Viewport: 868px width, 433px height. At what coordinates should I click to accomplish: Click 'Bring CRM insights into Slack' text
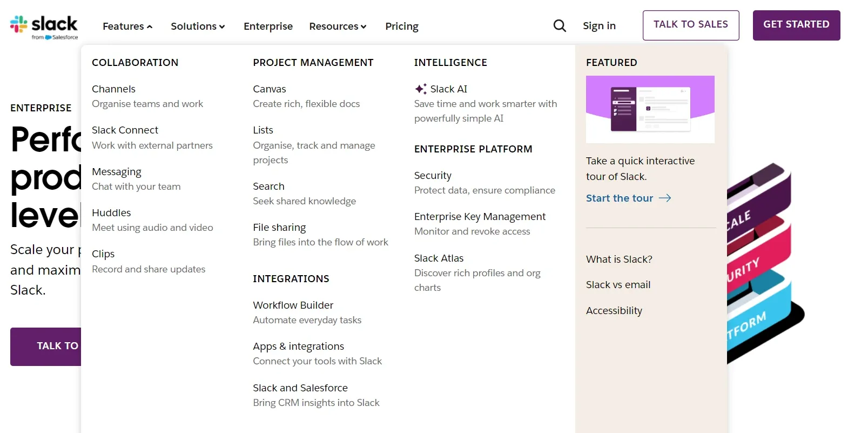point(316,402)
